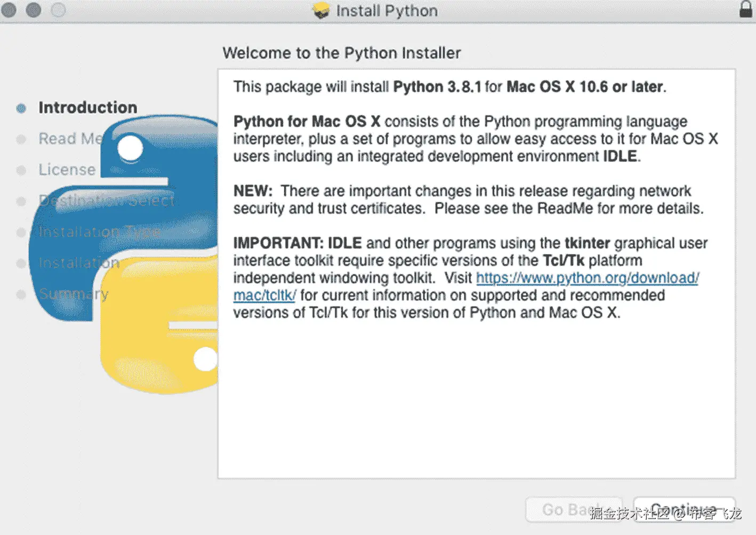The width and height of the screenshot is (756, 535).
Task: Click the Summary step indicator dot
Action: pyautogui.click(x=21, y=294)
